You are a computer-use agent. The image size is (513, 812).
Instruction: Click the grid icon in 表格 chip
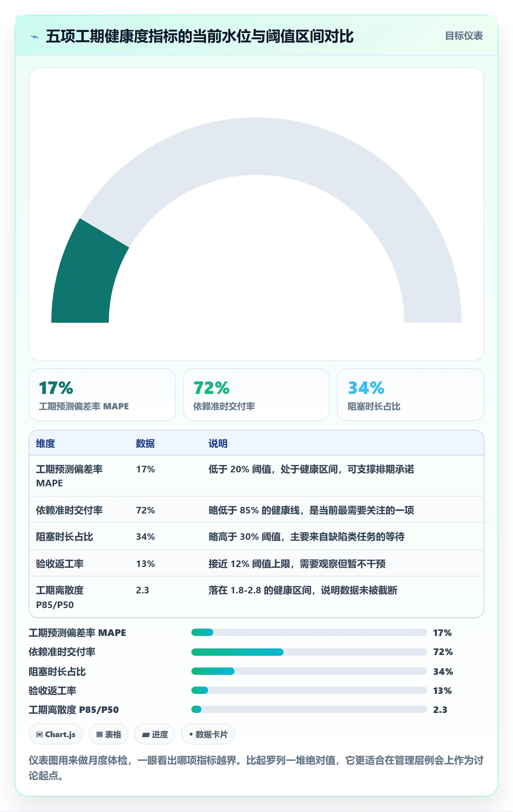coord(99,734)
